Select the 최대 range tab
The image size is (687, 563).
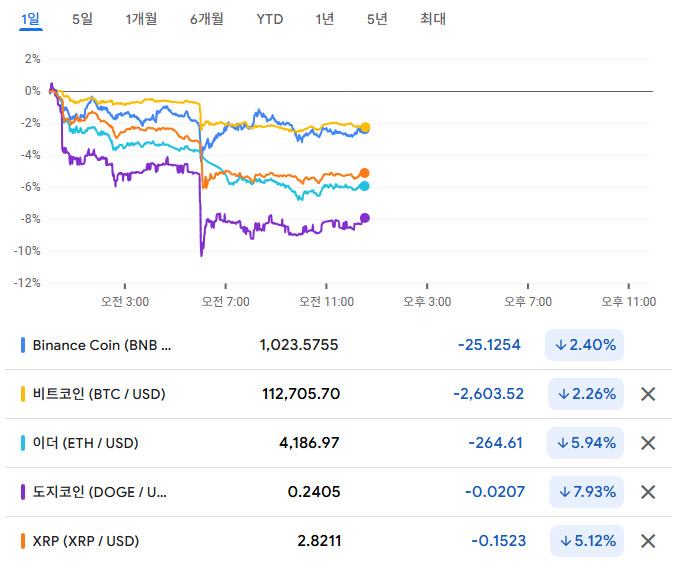point(432,19)
